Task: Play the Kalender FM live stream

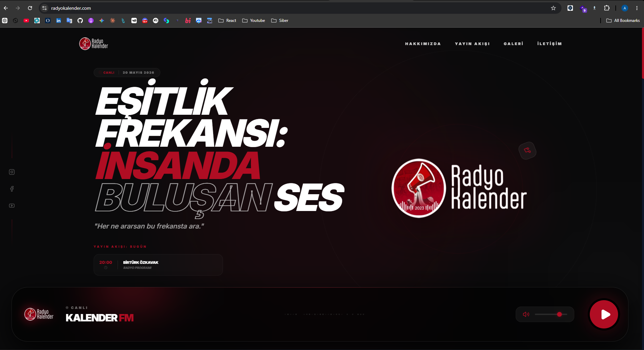Action: pyautogui.click(x=604, y=314)
